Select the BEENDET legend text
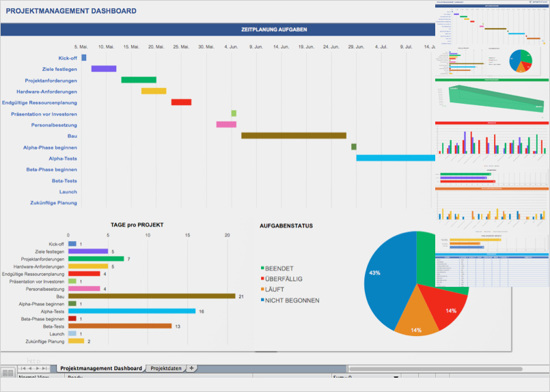Image resolution: width=550 pixels, height=392 pixels. pyautogui.click(x=279, y=268)
